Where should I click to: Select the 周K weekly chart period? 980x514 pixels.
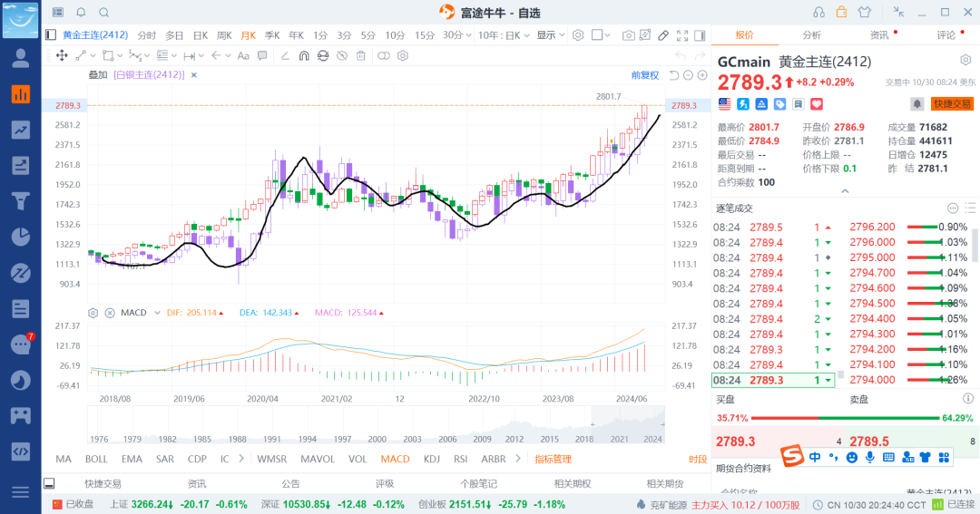(x=224, y=35)
